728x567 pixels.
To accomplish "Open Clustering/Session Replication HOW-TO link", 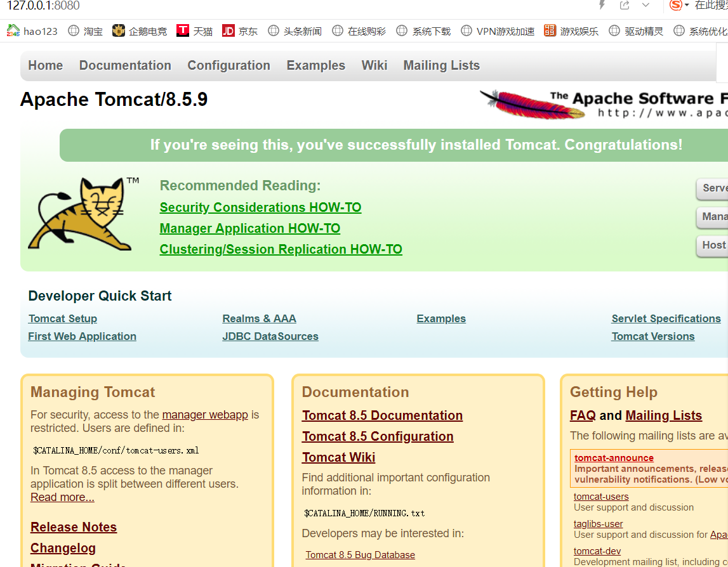I will point(281,249).
